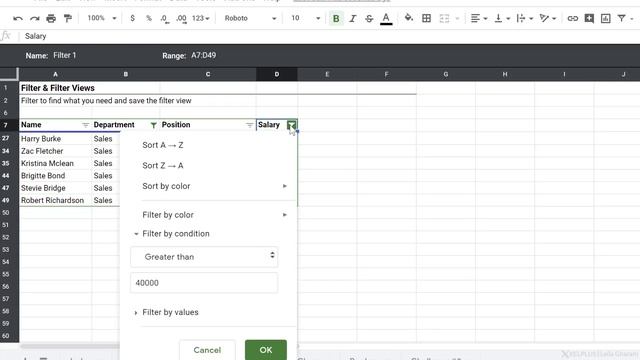The height and width of the screenshot is (360, 640).
Task: Format as percent with the percent icon
Action: (149, 18)
